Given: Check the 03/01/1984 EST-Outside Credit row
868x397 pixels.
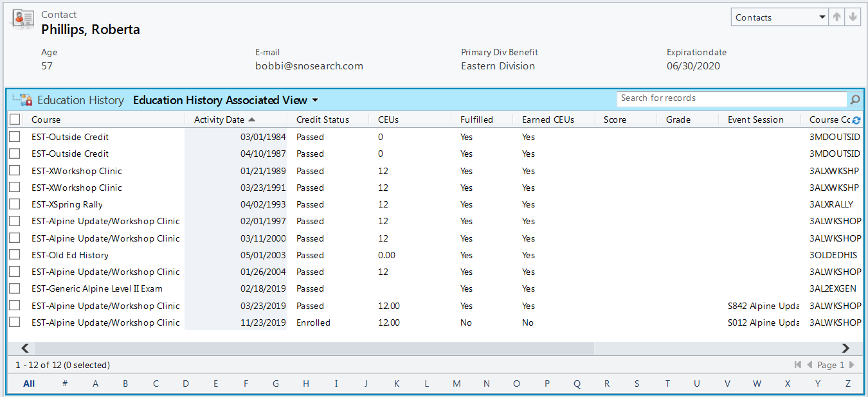Looking at the screenshot, I should coord(15,137).
